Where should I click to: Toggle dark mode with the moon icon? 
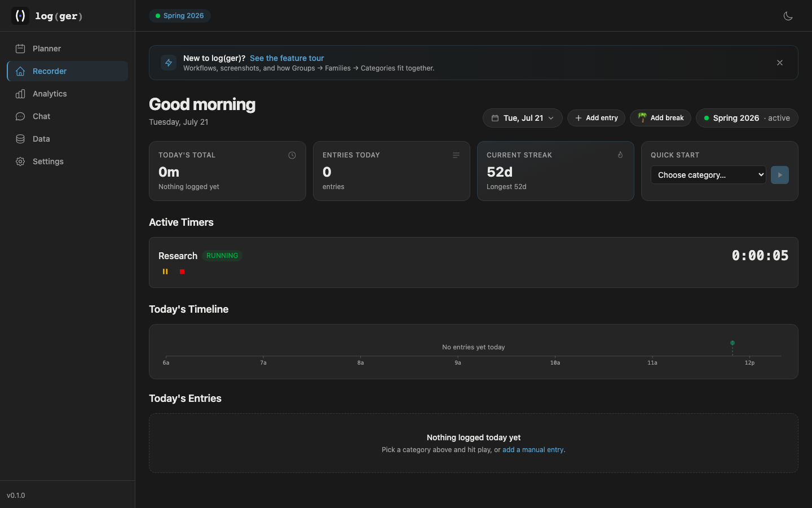788,16
